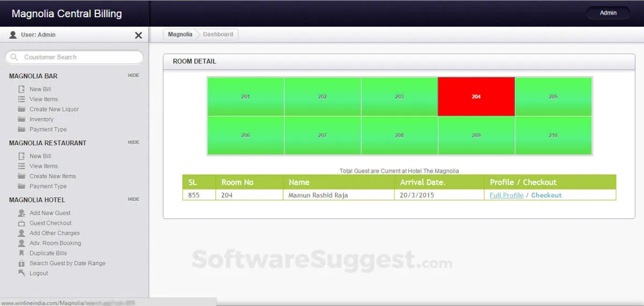
Task: Open New Bill in Magnolia Restaurant
Action: [40, 156]
